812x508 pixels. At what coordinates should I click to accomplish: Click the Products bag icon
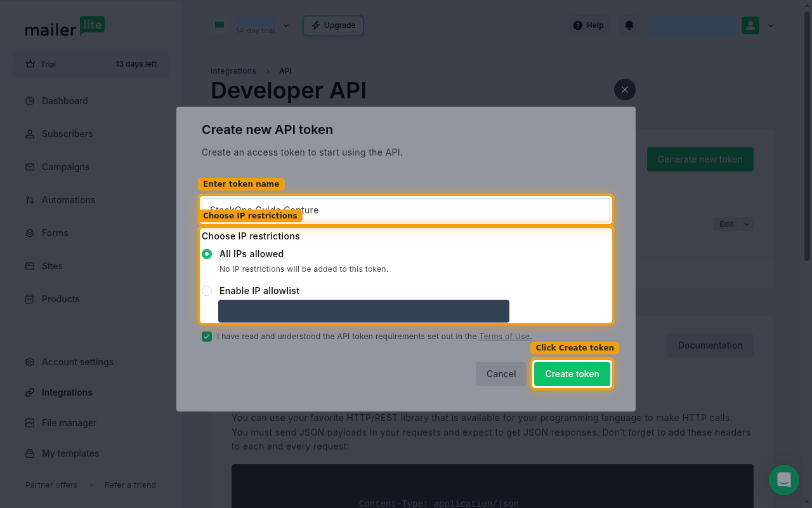pyautogui.click(x=30, y=299)
